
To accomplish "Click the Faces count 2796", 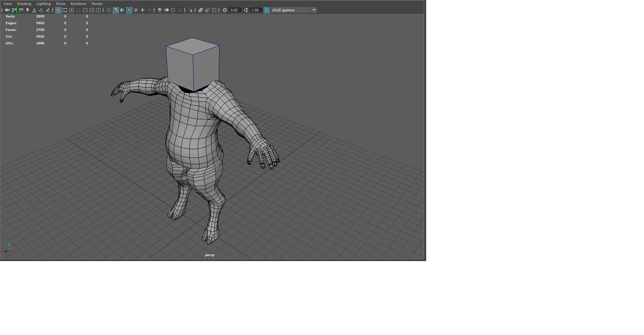I will (40, 30).
